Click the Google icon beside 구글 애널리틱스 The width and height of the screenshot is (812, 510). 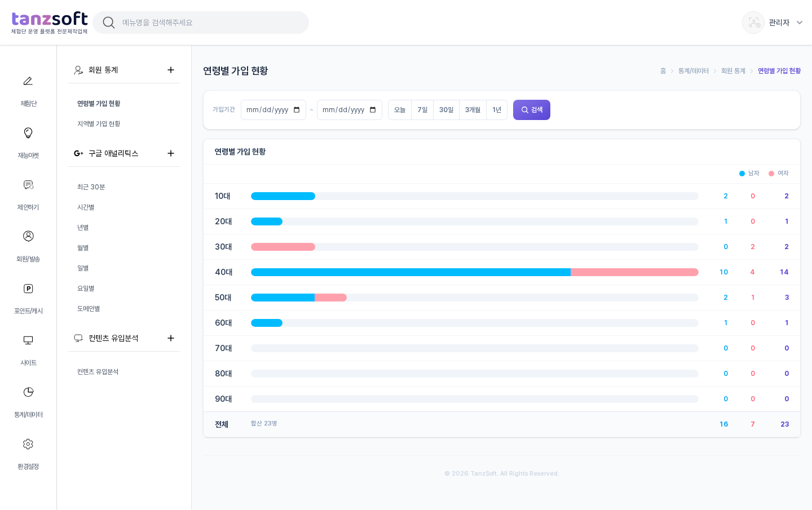78,153
